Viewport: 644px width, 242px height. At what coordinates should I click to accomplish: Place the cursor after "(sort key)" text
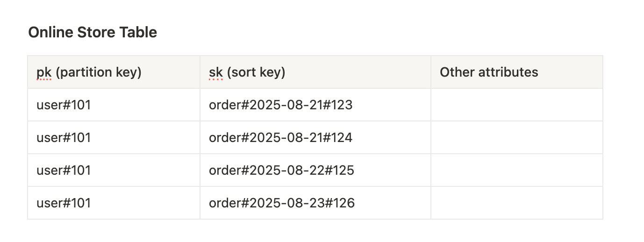[x=286, y=72]
